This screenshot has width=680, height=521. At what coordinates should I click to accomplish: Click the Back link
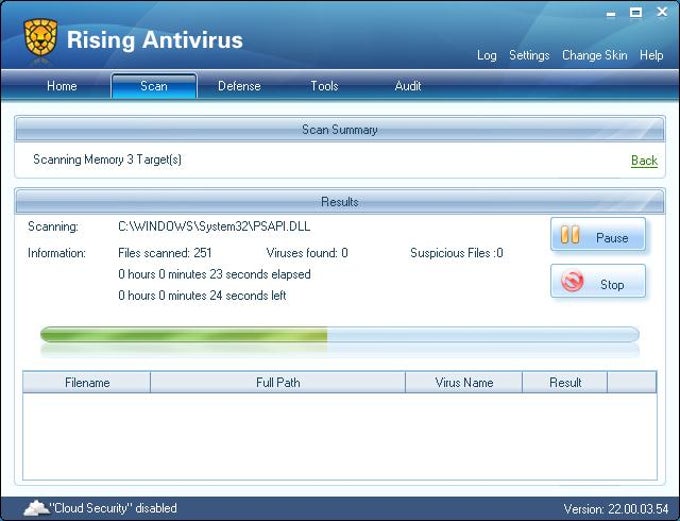pos(644,161)
